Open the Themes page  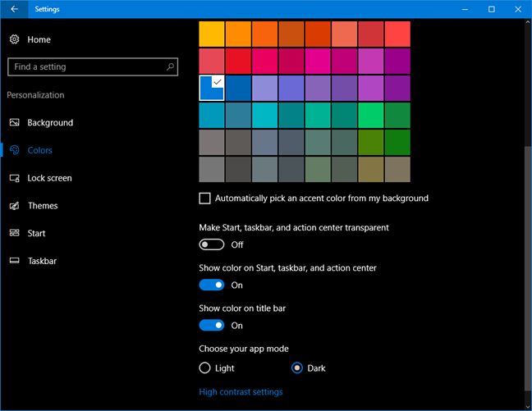coord(43,205)
